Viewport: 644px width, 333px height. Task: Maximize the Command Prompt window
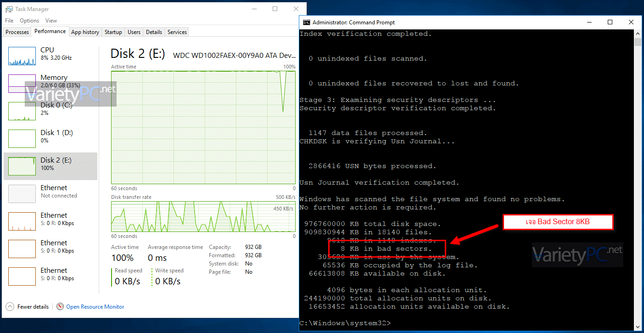coord(610,23)
